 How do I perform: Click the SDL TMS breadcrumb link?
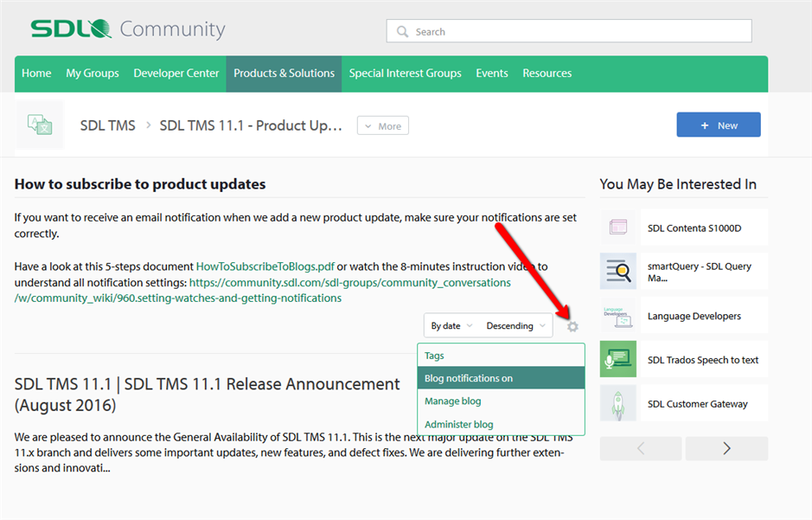[107, 125]
